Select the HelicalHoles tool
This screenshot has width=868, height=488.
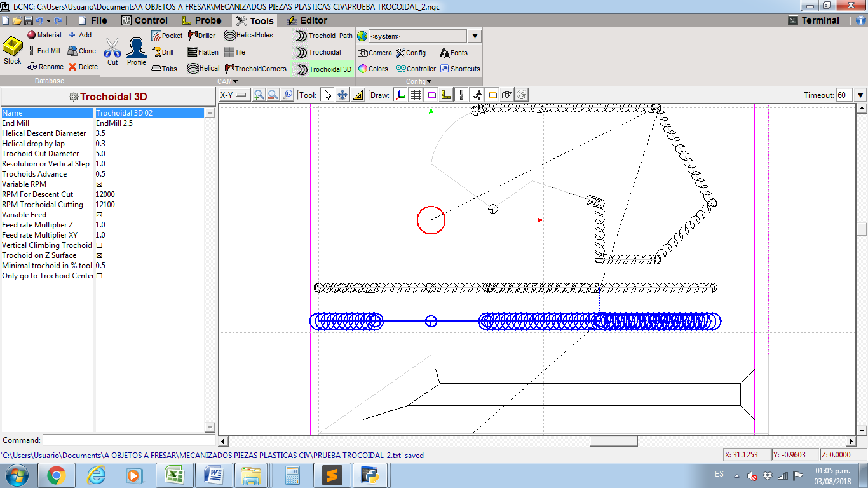[248, 36]
